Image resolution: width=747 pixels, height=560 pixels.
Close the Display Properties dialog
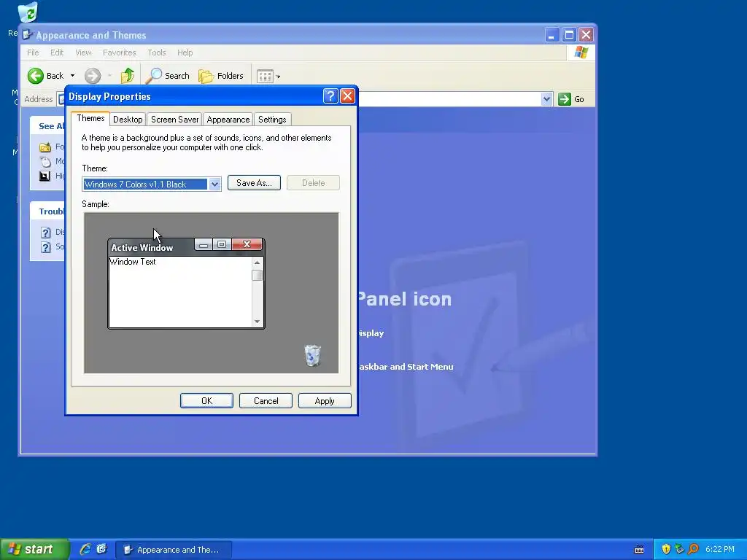(x=348, y=96)
